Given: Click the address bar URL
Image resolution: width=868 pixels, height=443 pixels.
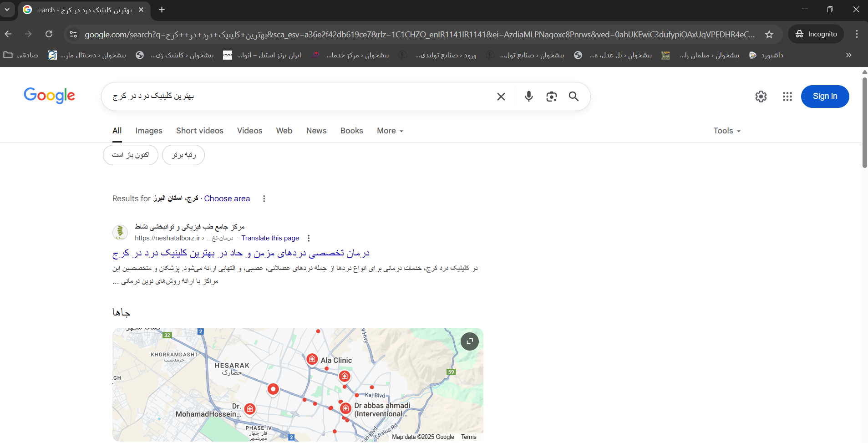Looking at the screenshot, I should (419, 35).
